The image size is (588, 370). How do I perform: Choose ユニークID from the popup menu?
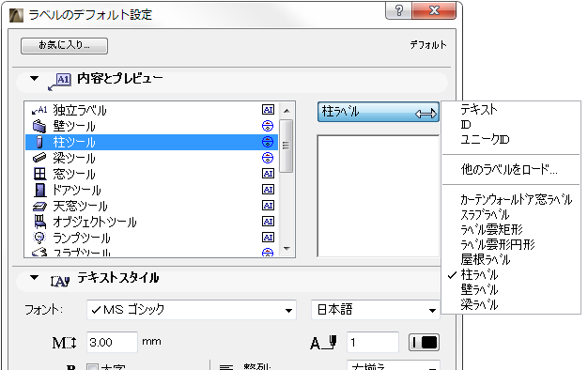[x=485, y=139]
